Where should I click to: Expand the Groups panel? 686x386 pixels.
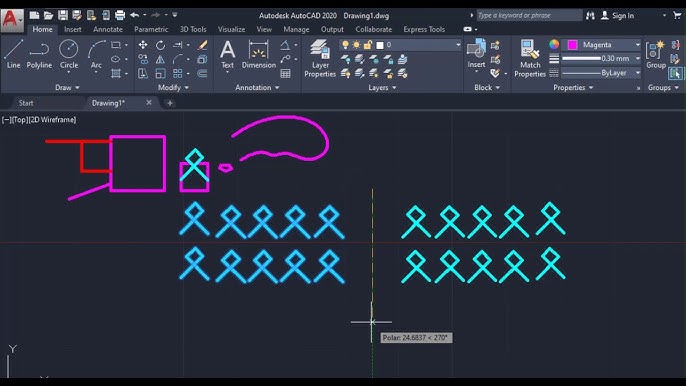[663, 88]
